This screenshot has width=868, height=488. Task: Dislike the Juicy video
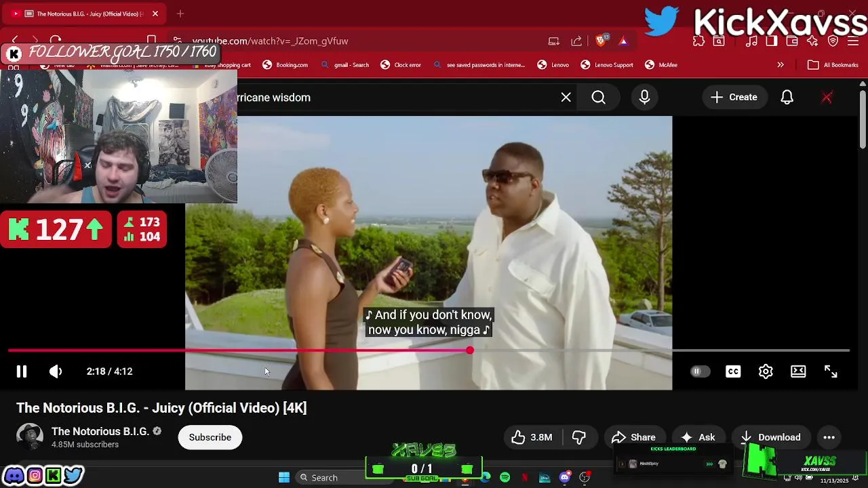point(578,437)
